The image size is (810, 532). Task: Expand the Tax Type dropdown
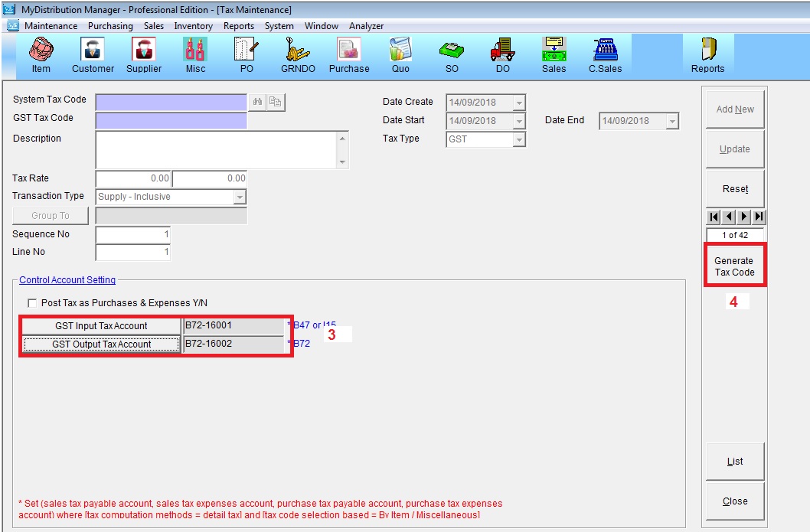pyautogui.click(x=519, y=139)
